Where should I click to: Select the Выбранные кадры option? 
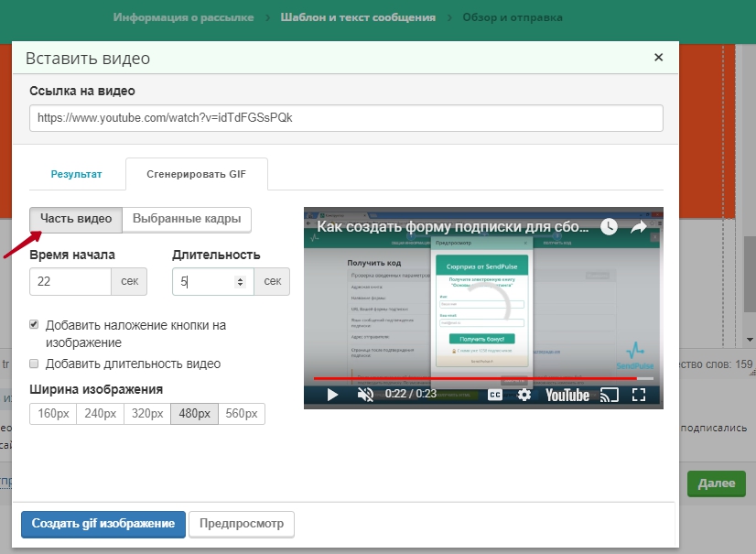(187, 219)
